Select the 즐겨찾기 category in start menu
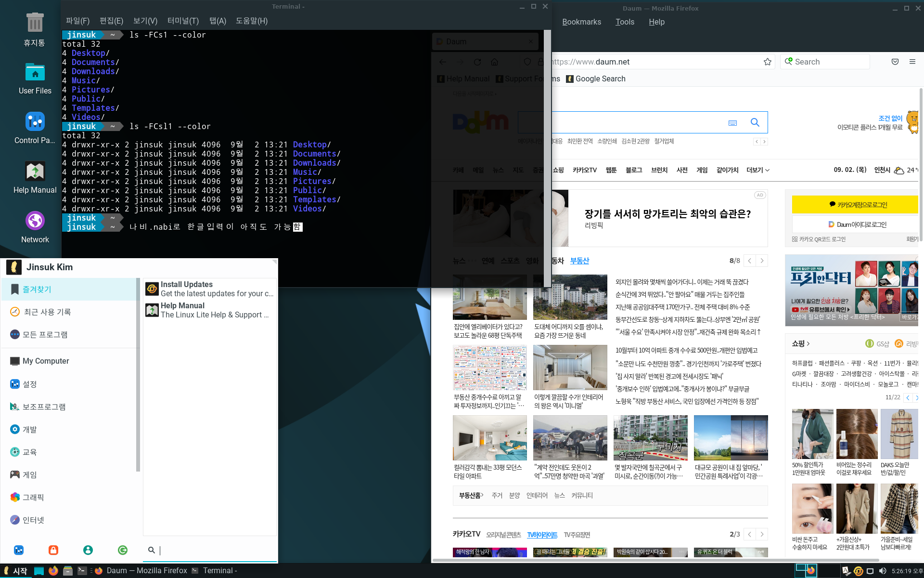 [x=70, y=289]
